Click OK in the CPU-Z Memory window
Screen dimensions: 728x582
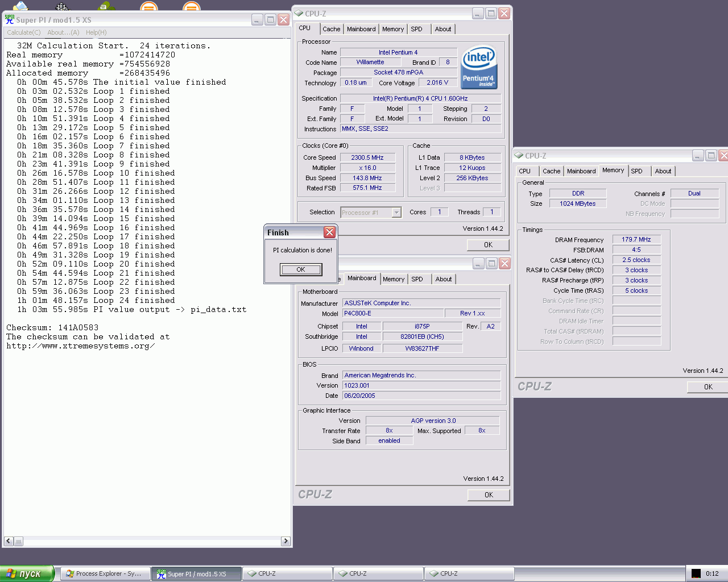click(x=708, y=387)
